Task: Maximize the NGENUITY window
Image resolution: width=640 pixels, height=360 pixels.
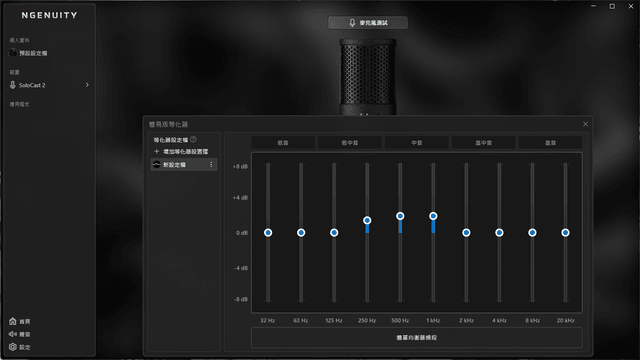Action: pos(612,6)
